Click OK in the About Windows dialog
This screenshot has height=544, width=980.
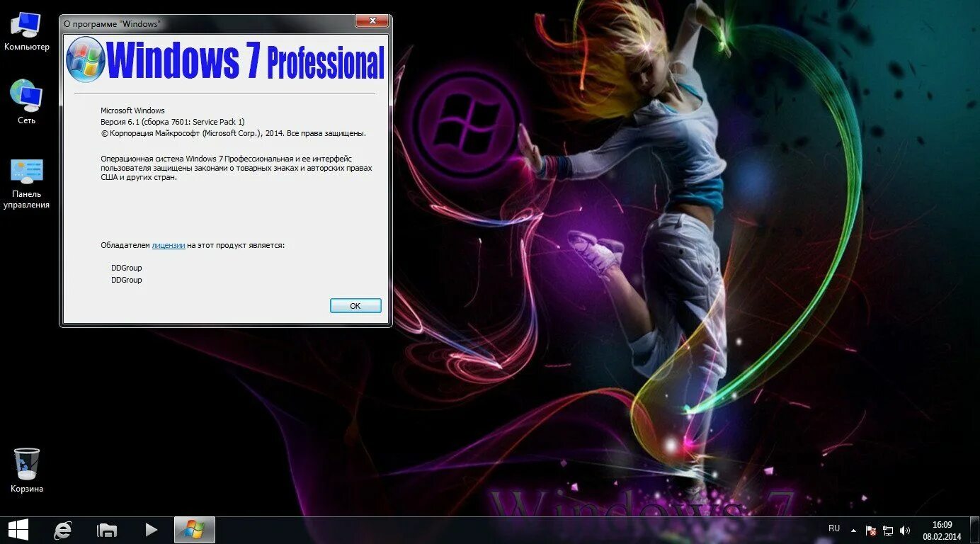355,306
